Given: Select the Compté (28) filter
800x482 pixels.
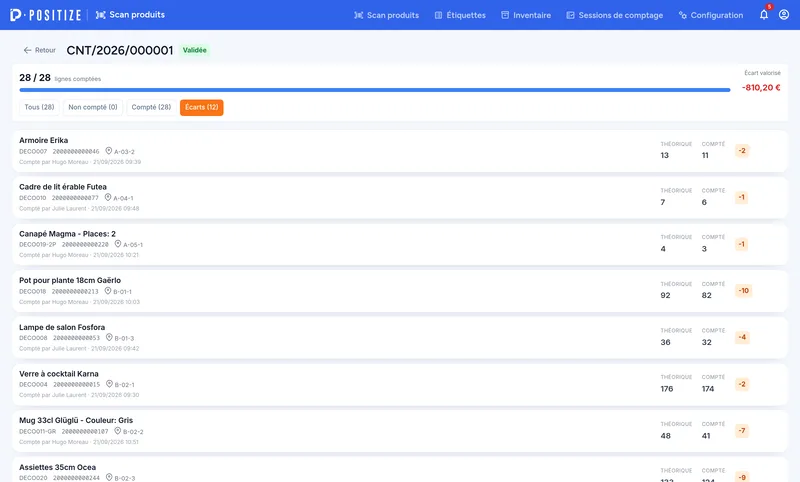Looking at the screenshot, I should [x=151, y=107].
